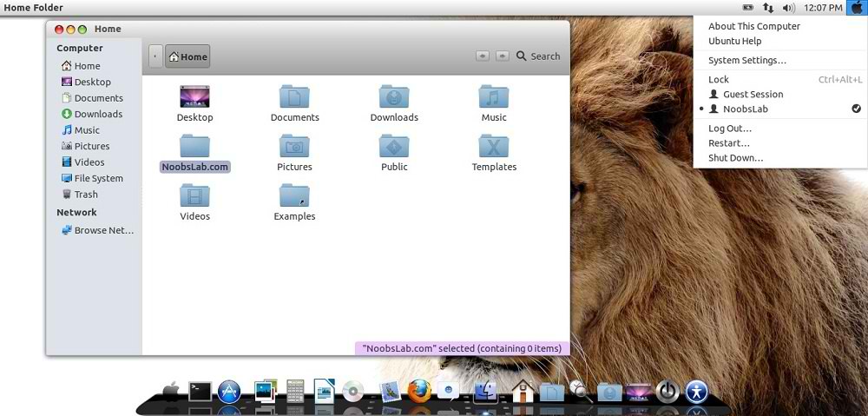Screen dimensions: 868x416
Task: Click the small path expander before Home button
Action: tap(155, 56)
